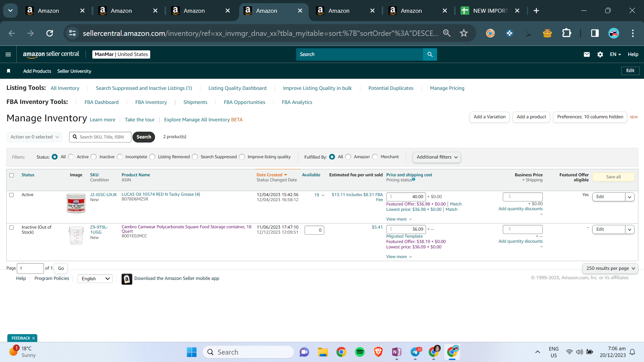Launch Spotify from the taskbar
644x362 pixels.
[x=360, y=352]
